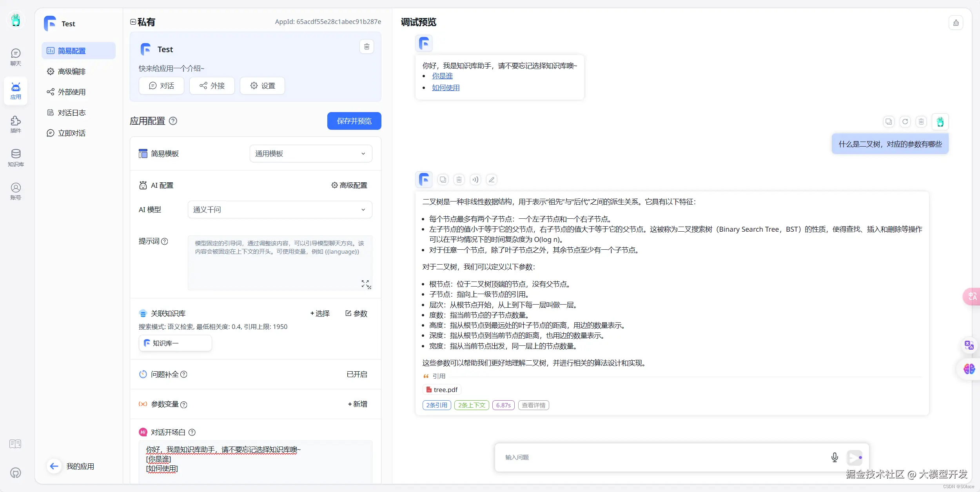Click + 新增 to add a parameter variable
The image size is (980, 492).
pos(358,404)
